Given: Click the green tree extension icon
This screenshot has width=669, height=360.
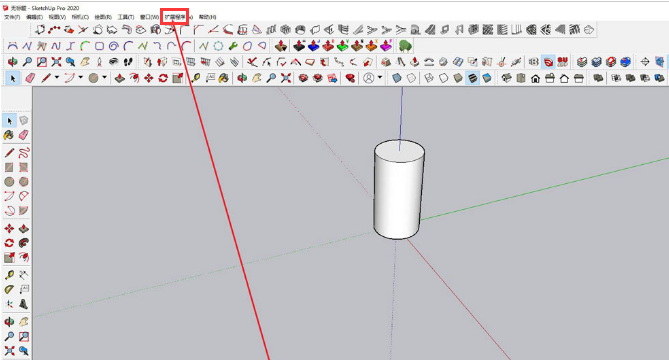Looking at the screenshot, I should coord(405,46).
